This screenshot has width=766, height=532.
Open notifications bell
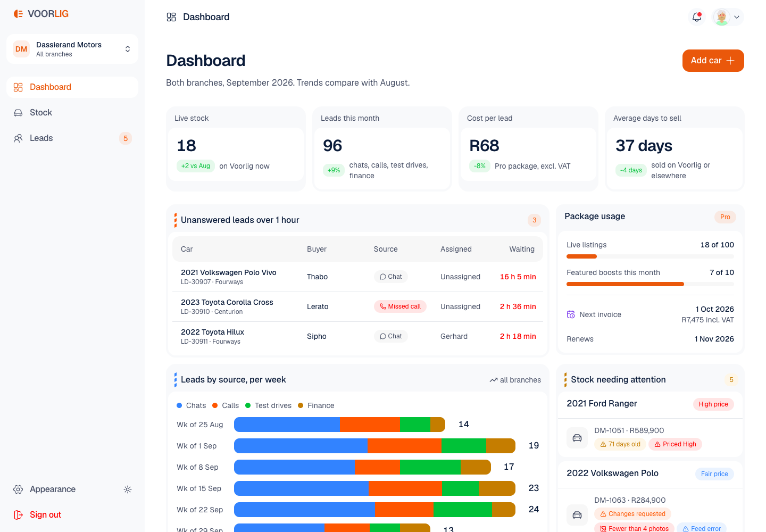tap(697, 17)
